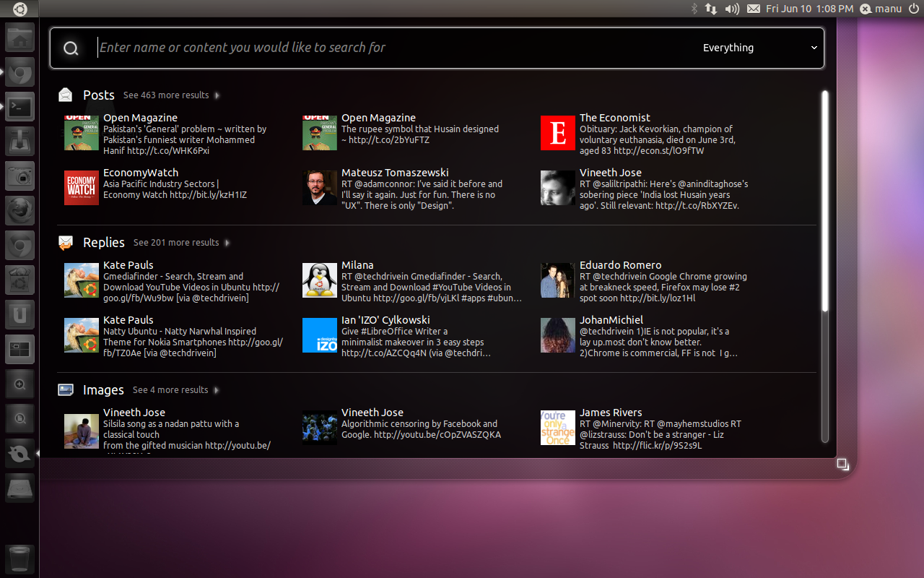Screen dimensions: 924x578
Task: Open Kate Pauls' Natty Narwhal Inspired Theme reply
Action: 174,336
